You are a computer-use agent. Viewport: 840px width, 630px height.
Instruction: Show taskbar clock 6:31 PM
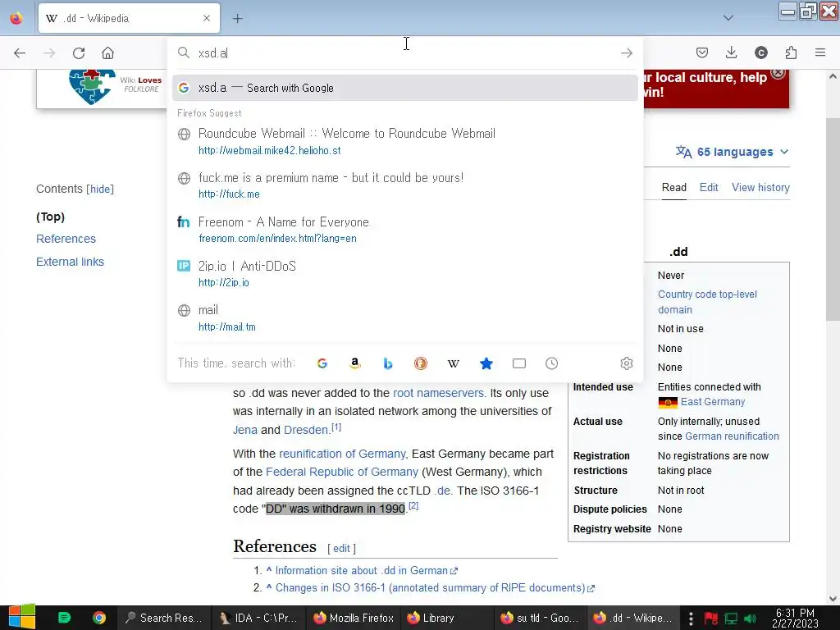point(795,618)
